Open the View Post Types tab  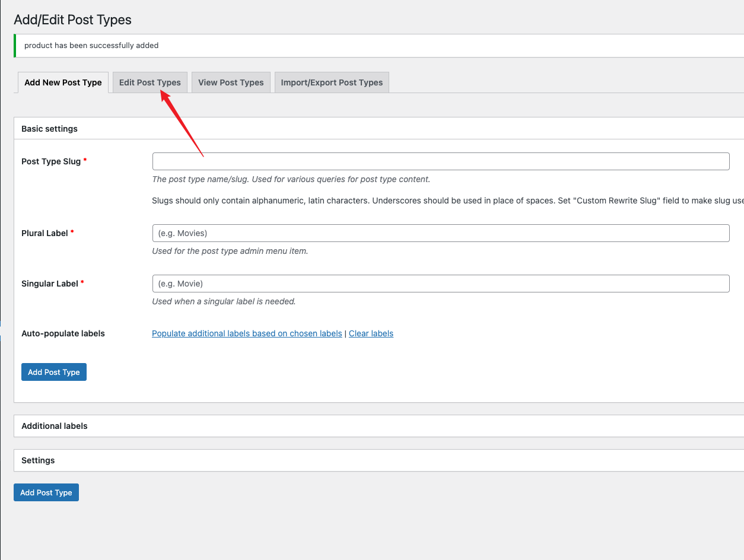click(231, 82)
